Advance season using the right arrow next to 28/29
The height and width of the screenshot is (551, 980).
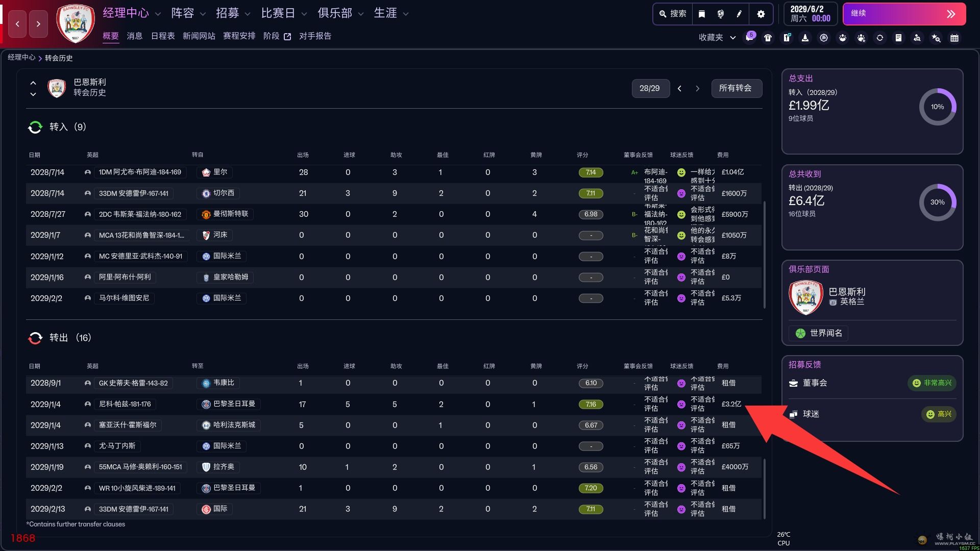point(698,88)
